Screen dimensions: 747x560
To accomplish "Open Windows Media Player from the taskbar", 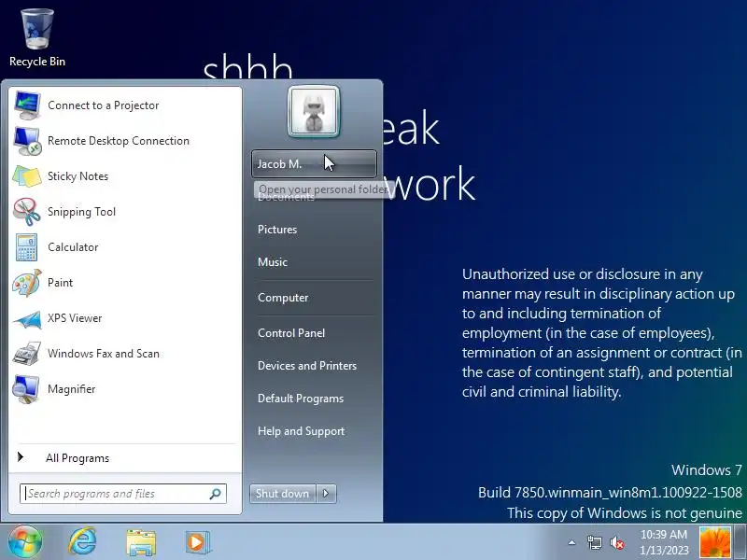I will point(198,542).
